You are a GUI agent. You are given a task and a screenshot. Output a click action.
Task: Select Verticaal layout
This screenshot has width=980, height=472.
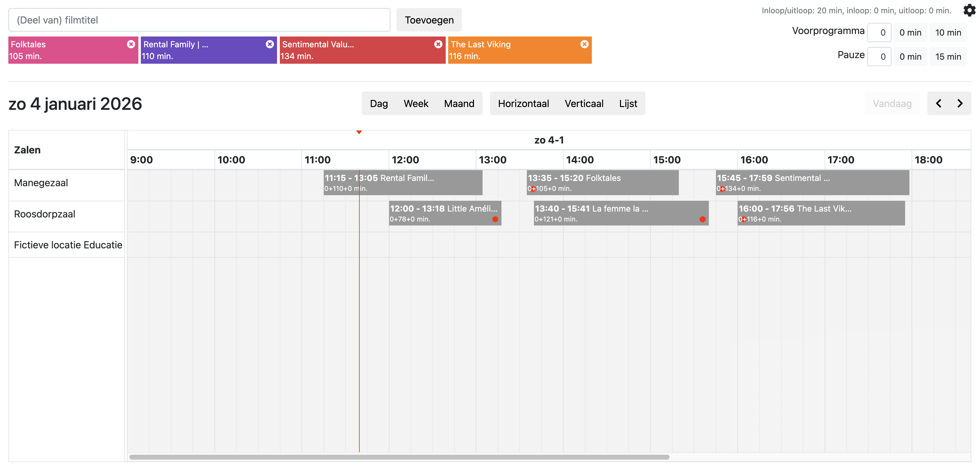click(583, 103)
